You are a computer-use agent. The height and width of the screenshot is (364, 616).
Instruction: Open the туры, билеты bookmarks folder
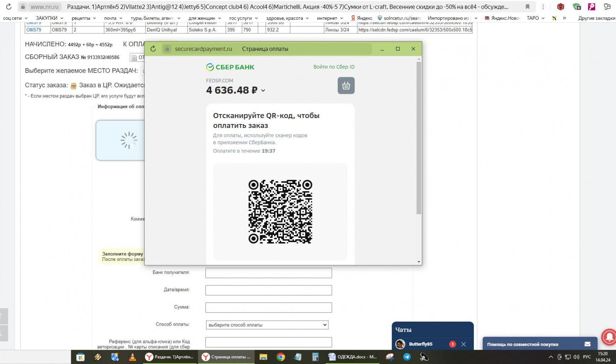pos(155,18)
